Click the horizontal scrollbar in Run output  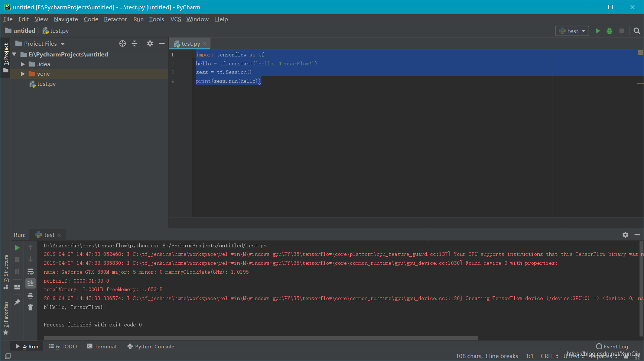click(260, 338)
